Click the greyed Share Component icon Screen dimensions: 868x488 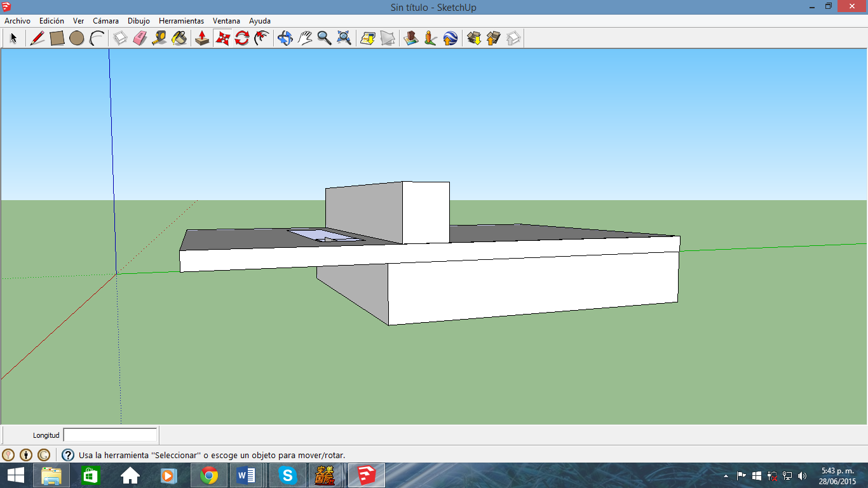(x=513, y=38)
